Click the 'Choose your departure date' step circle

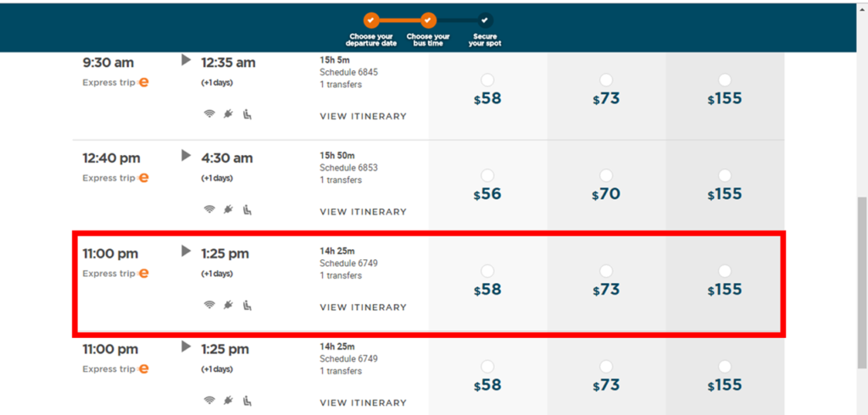pos(371,20)
